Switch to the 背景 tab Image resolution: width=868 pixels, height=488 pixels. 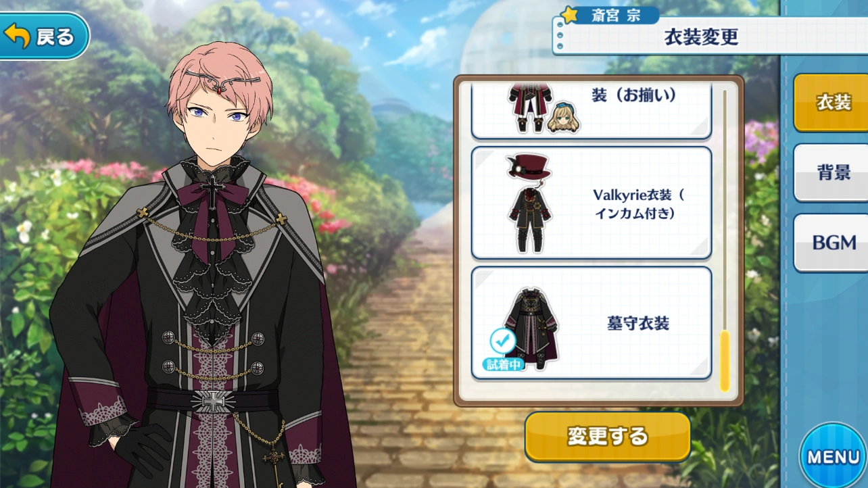click(832, 172)
